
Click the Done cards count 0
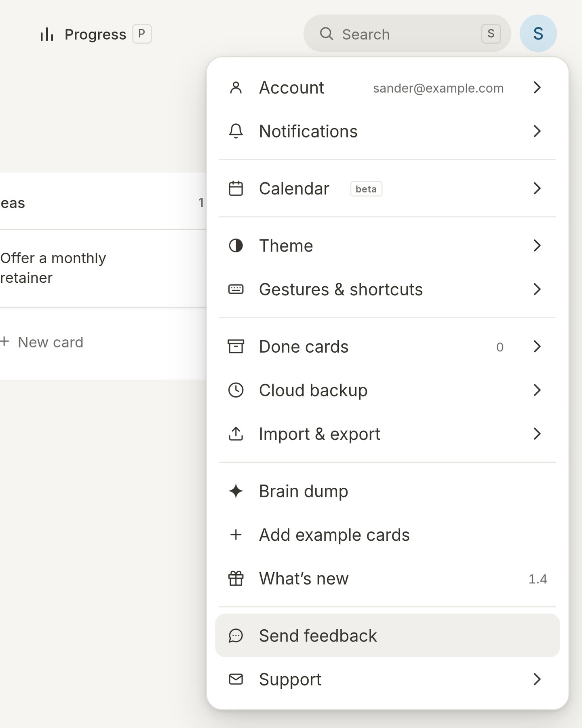(500, 347)
